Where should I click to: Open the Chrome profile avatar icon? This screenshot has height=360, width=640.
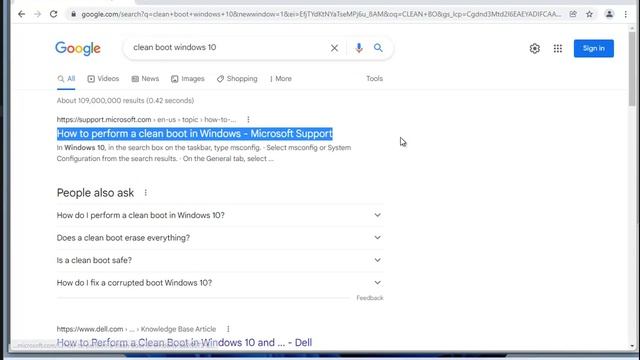609,14
